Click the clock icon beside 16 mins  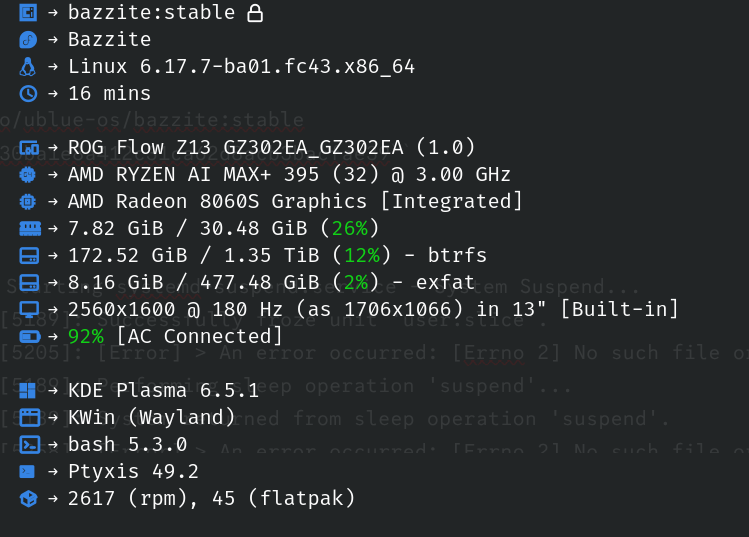point(27,94)
